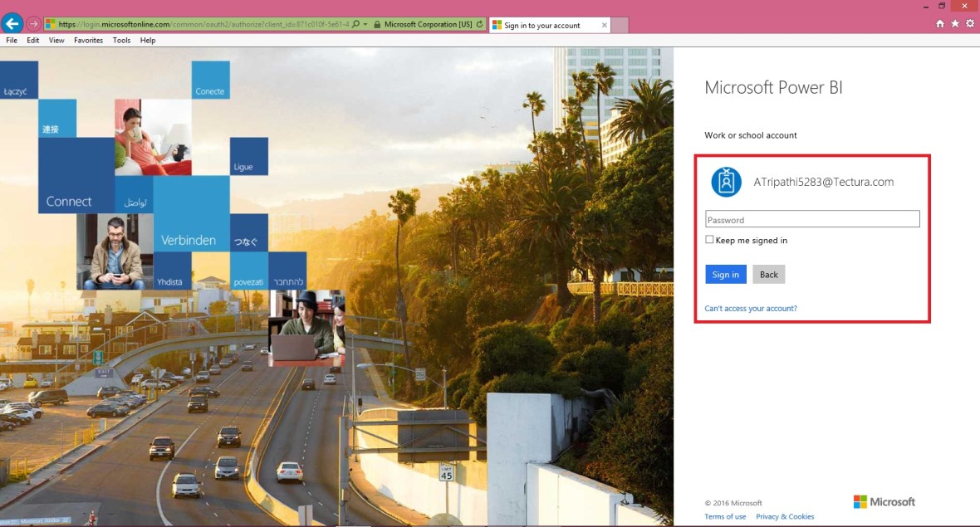Open the Tools menu
980x527 pixels.
coord(121,40)
